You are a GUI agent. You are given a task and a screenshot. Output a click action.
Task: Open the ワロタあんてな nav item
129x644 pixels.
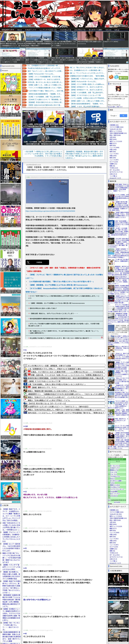[65, 30]
